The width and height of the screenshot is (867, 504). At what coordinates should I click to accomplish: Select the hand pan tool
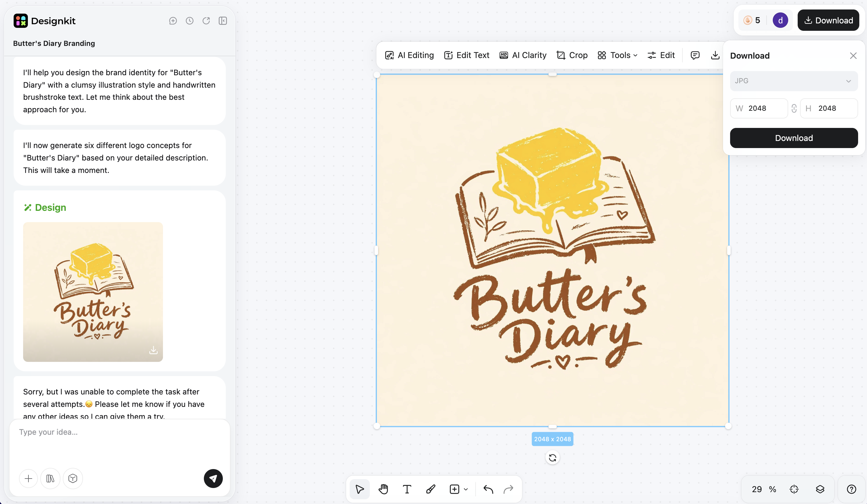tap(383, 489)
